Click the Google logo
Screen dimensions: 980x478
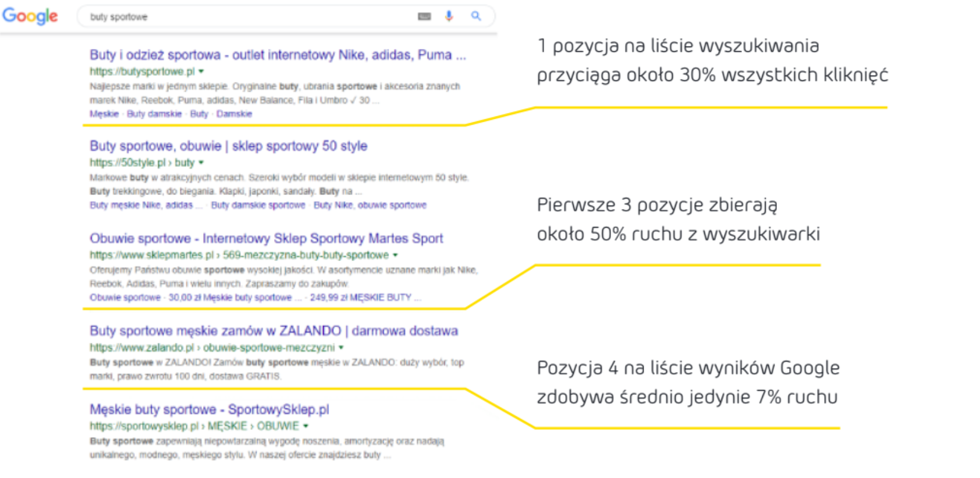tap(30, 16)
